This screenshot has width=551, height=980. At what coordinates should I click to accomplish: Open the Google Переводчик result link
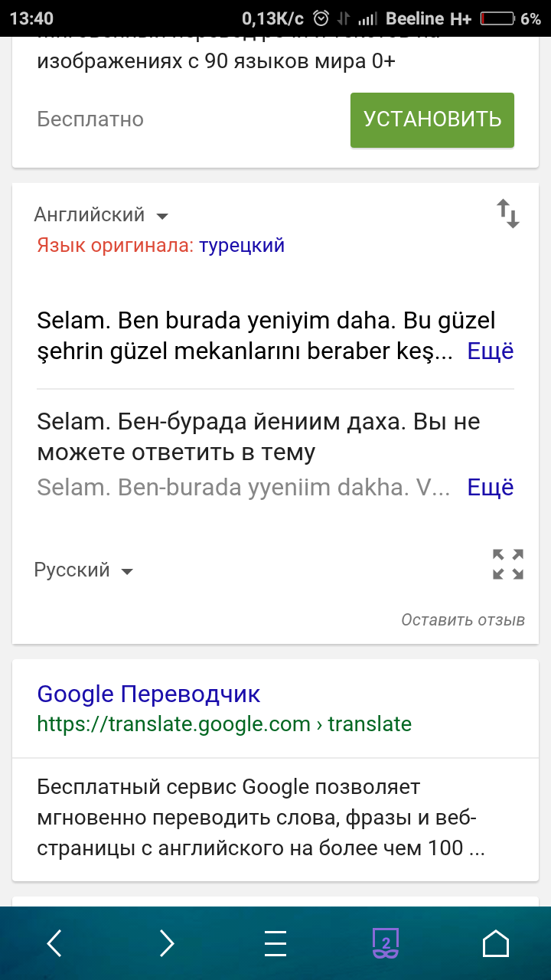148,694
